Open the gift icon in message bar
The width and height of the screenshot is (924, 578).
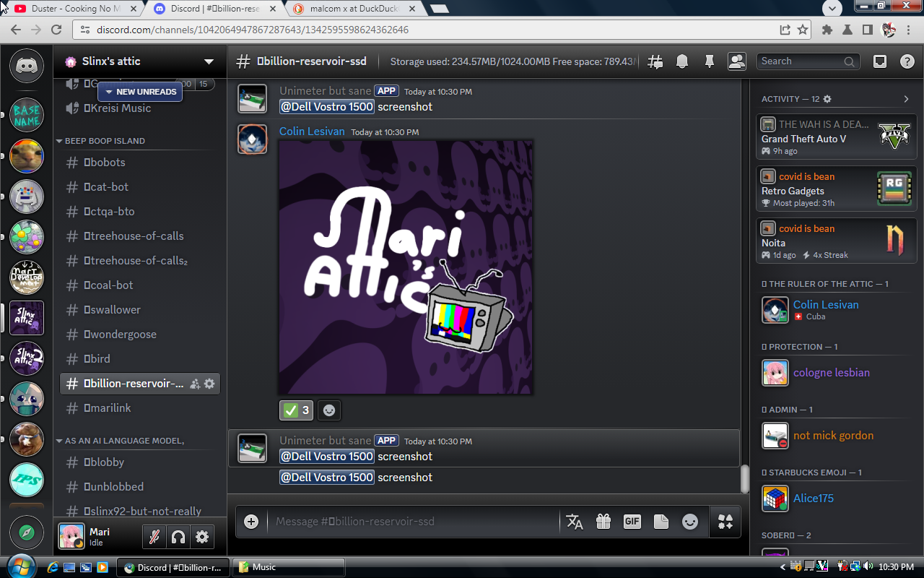tap(603, 522)
